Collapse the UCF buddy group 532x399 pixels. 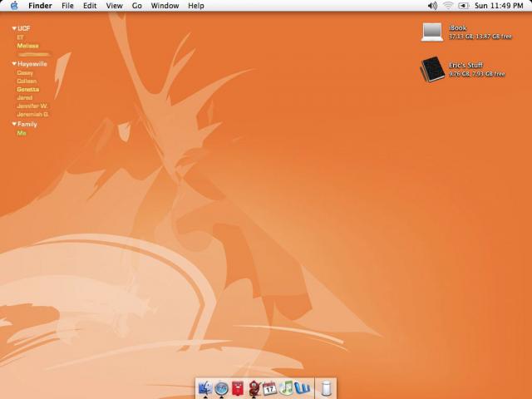(x=14, y=28)
